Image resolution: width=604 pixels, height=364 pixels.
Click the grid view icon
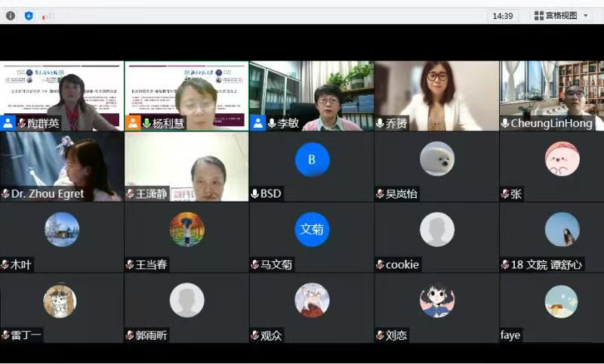(x=539, y=16)
